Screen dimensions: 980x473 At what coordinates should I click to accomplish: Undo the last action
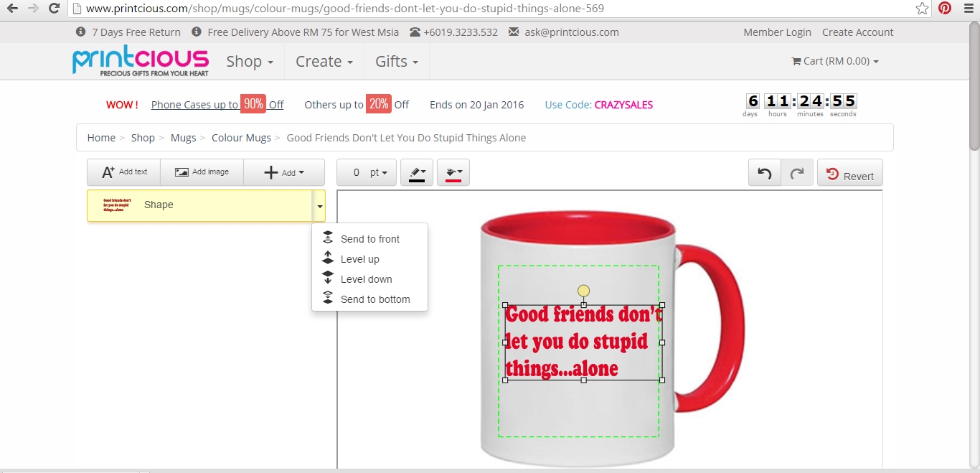point(765,173)
